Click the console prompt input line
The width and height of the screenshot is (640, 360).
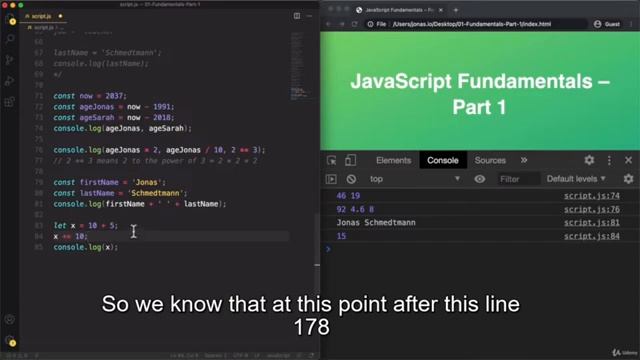(x=480, y=249)
